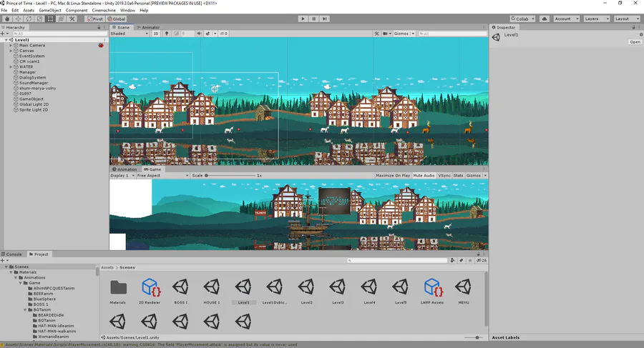The image size is (644, 348).
Task: Select the 2D Renderer asset
Action: [x=150, y=291]
